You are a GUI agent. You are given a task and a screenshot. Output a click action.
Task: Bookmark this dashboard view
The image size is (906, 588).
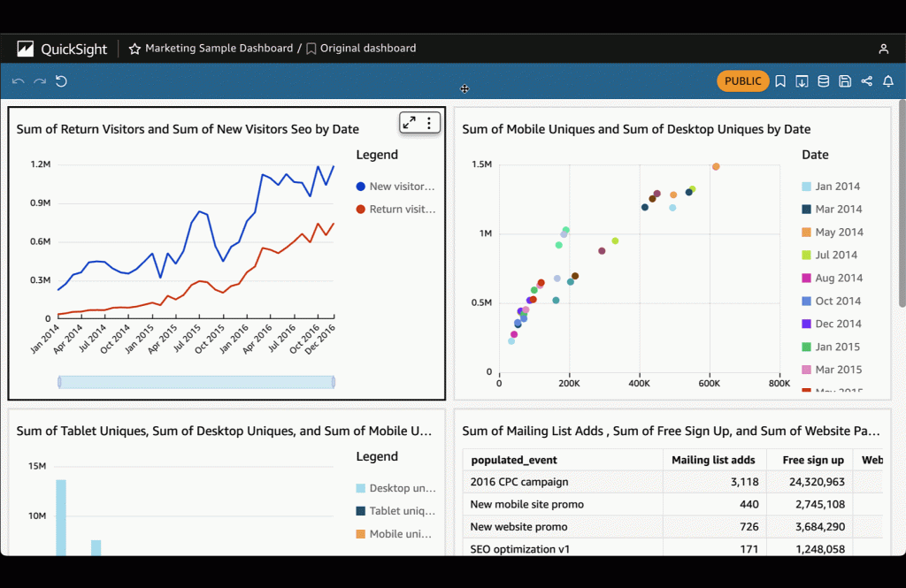[780, 80]
